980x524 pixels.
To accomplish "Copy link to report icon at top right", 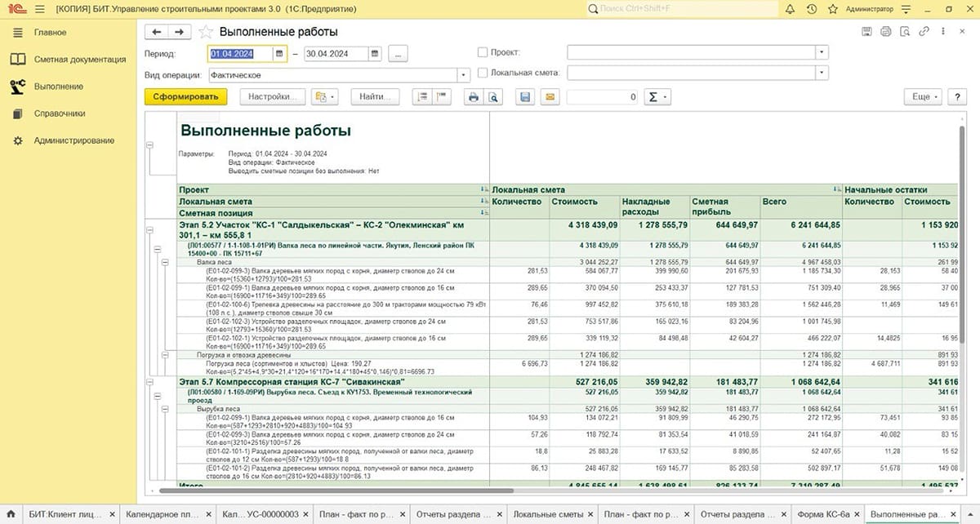I will tap(923, 32).
